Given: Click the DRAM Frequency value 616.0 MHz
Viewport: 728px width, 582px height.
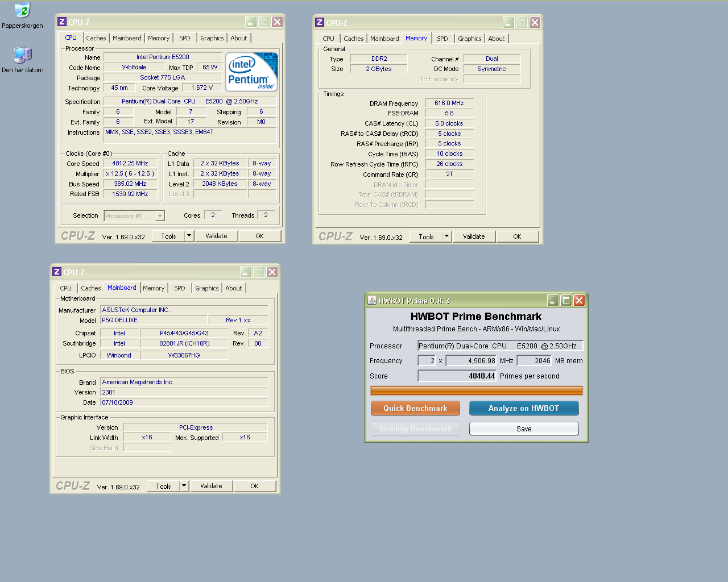Looking at the screenshot, I should (449, 103).
